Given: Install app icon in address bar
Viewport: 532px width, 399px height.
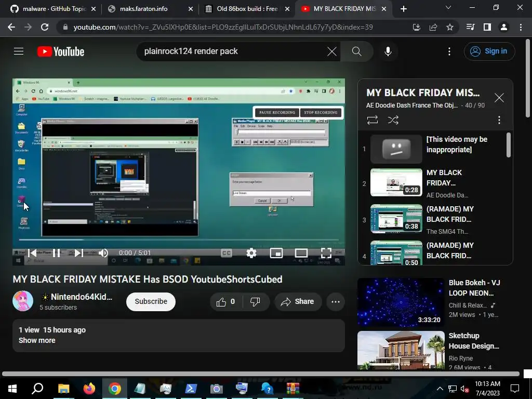Looking at the screenshot, I should 417,27.
